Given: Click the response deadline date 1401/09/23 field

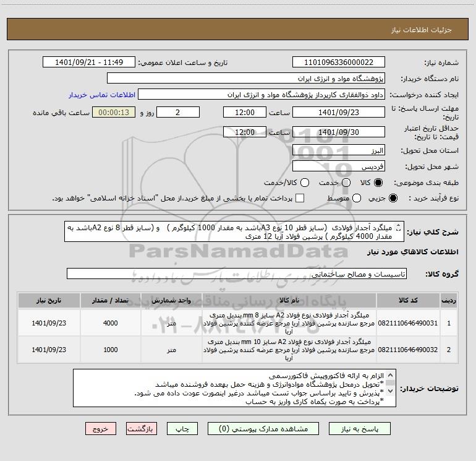Looking at the screenshot, I should [x=339, y=112].
